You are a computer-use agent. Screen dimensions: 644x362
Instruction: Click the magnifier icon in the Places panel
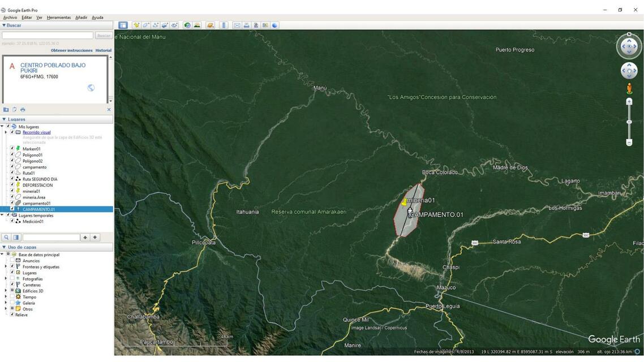[6, 237]
